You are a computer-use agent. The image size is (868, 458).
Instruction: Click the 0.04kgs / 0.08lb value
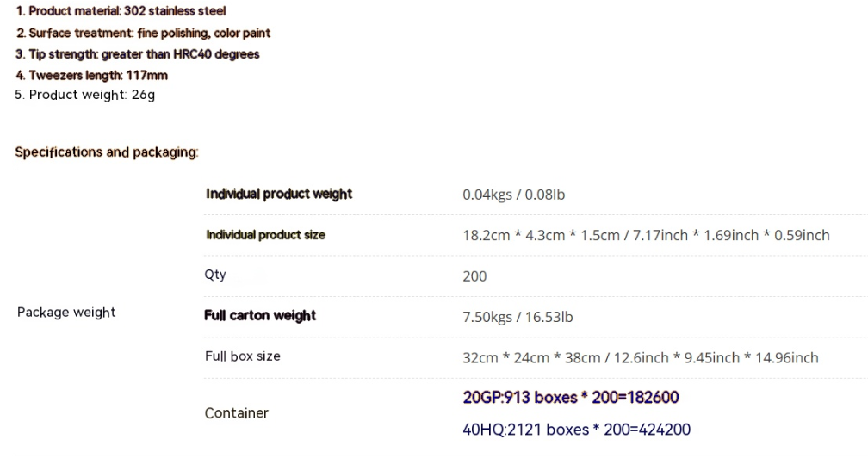[x=513, y=195]
